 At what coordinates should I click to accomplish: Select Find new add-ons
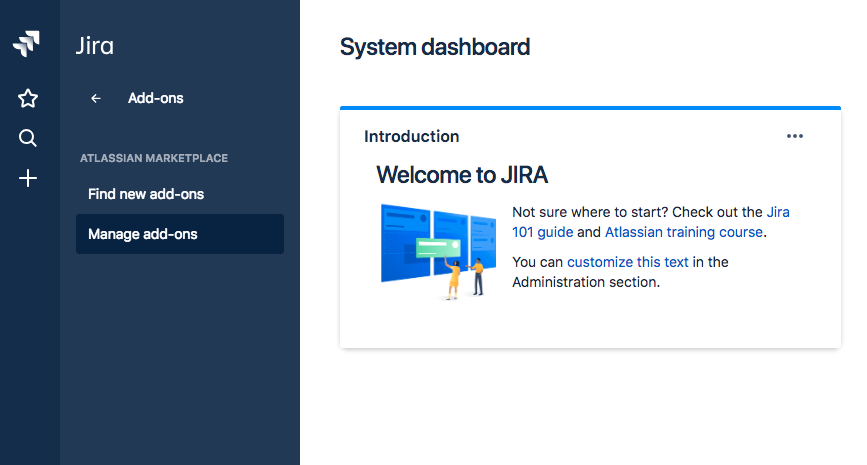tap(180, 194)
